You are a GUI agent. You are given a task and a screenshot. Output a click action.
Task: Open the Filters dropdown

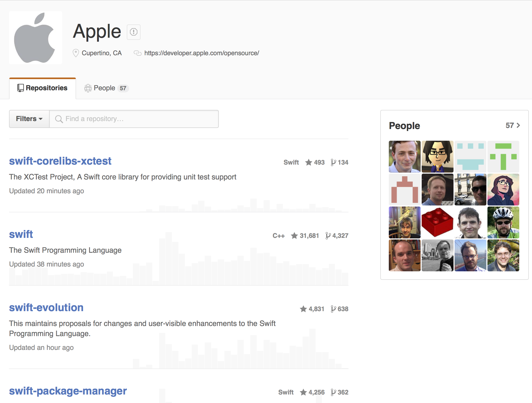click(29, 119)
